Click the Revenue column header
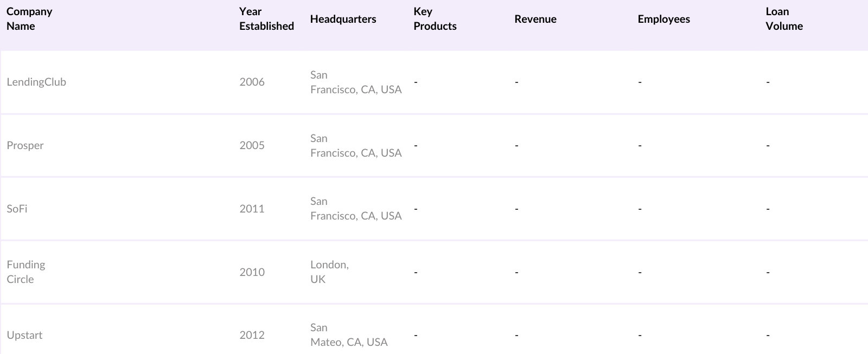The width and height of the screenshot is (868, 354). (x=535, y=19)
